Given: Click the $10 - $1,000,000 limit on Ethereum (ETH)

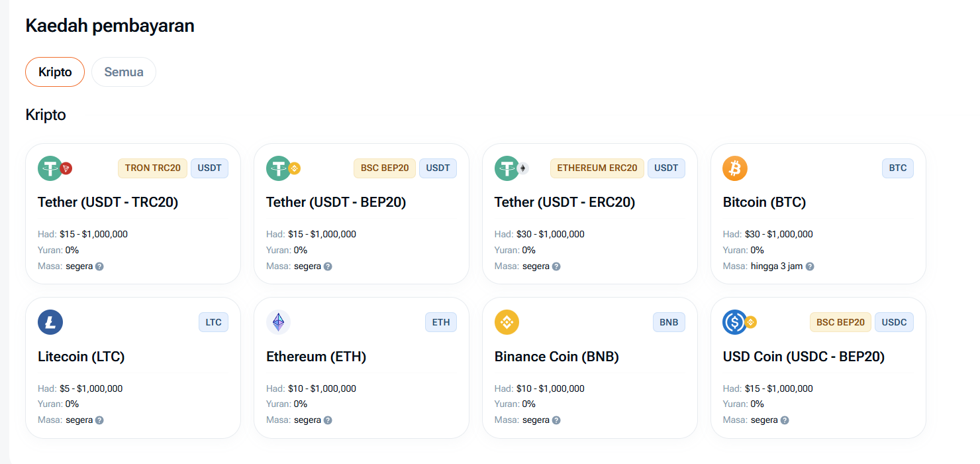Looking at the screenshot, I should (x=322, y=388).
